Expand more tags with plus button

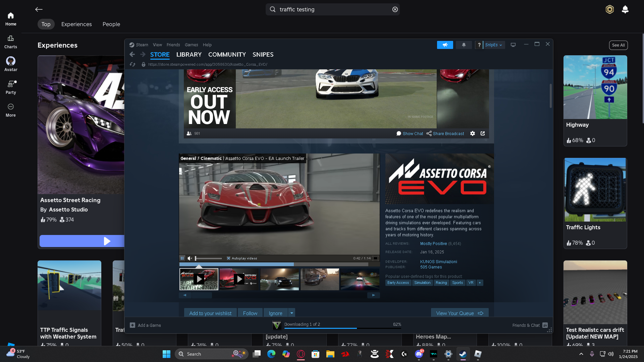point(480,283)
